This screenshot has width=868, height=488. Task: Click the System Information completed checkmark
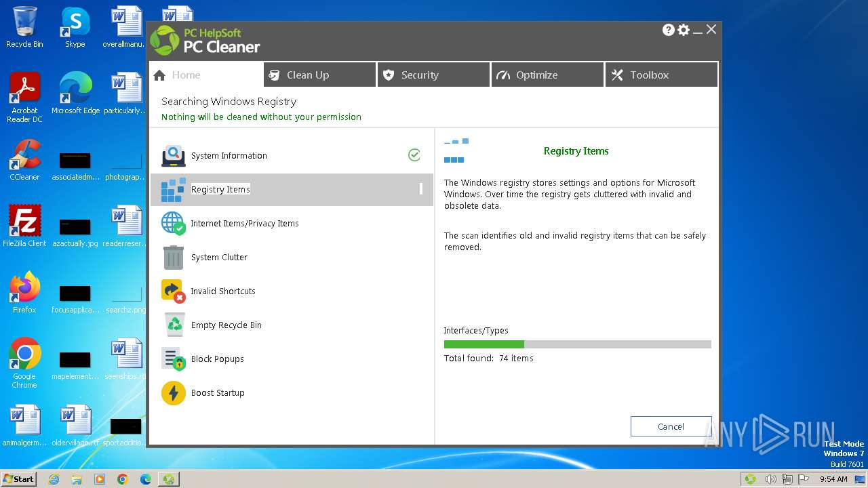point(414,155)
